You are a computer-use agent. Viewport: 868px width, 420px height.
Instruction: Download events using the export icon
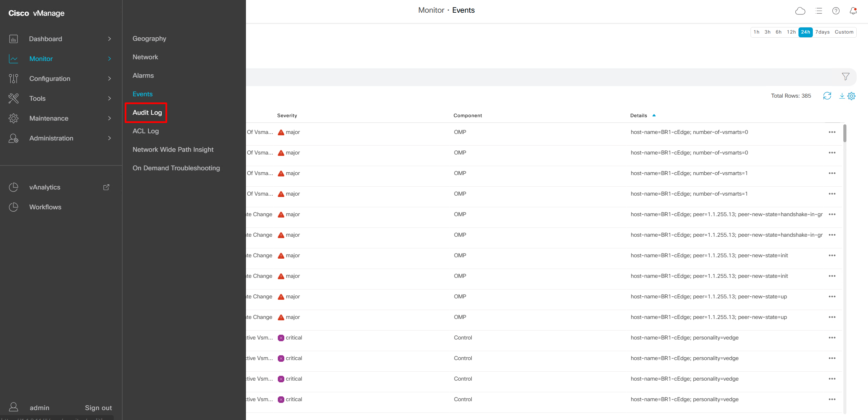pyautogui.click(x=842, y=96)
